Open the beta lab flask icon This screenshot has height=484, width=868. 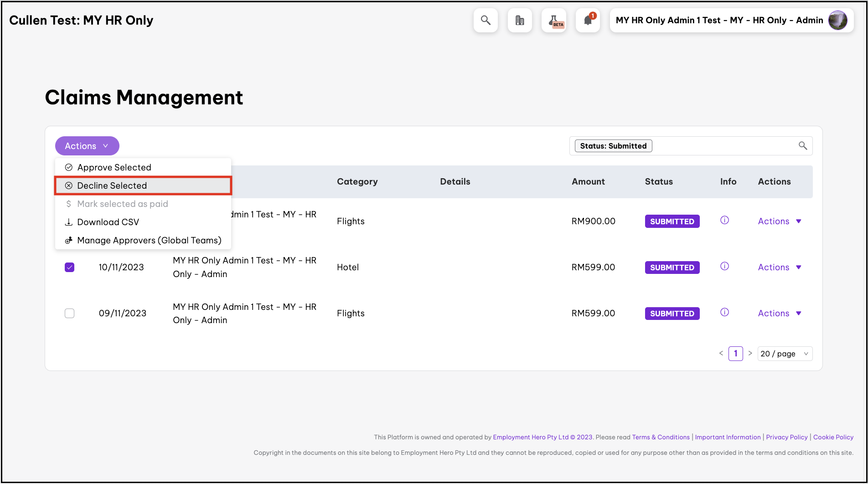pos(554,21)
